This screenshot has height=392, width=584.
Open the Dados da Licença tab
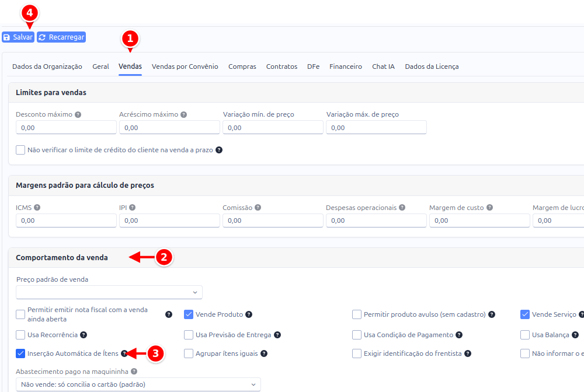432,66
